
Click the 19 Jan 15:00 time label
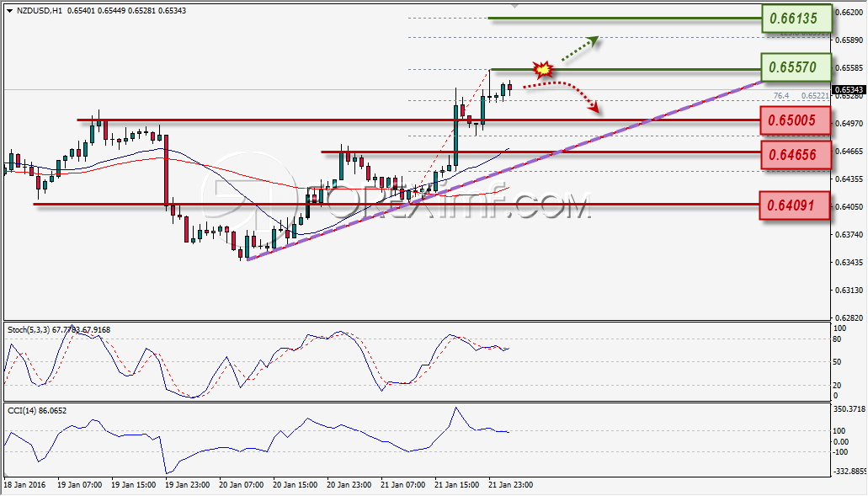pos(133,485)
